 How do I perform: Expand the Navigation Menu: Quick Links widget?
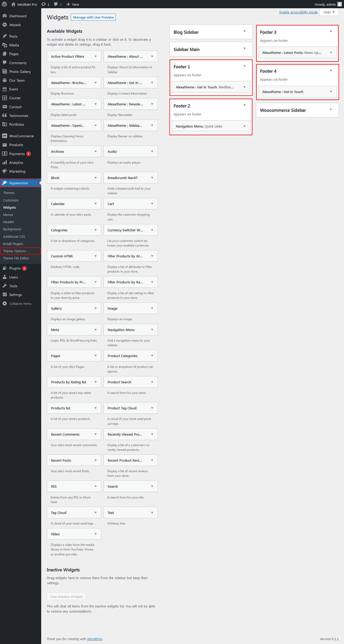pos(244,126)
